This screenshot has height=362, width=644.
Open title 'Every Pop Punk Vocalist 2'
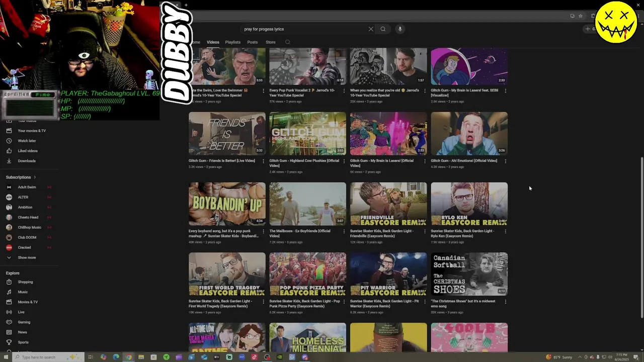[302, 93]
